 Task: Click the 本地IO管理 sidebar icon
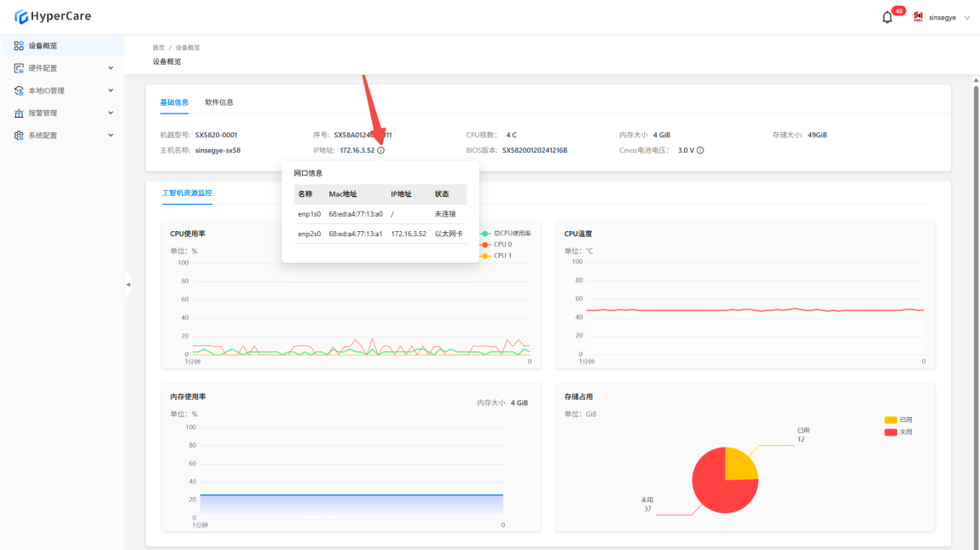(19, 90)
